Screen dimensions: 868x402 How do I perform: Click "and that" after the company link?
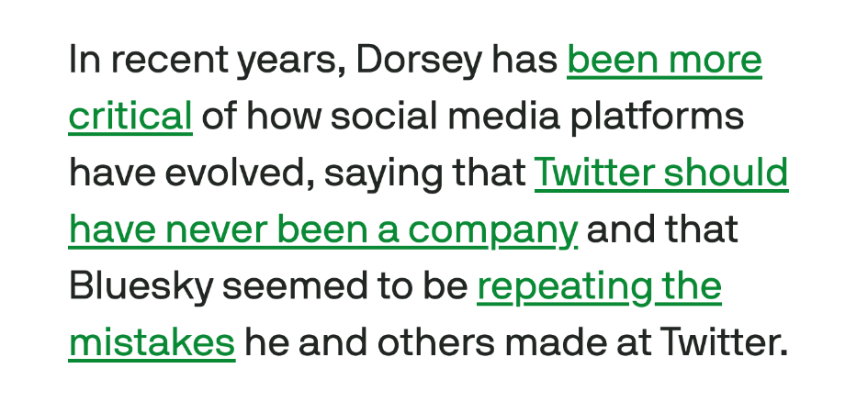[661, 230]
